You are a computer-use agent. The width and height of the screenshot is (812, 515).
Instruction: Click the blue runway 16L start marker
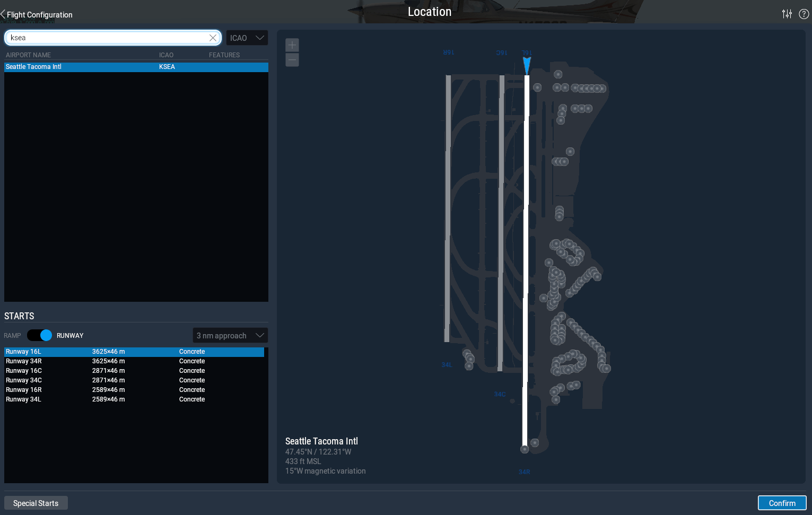click(x=527, y=65)
